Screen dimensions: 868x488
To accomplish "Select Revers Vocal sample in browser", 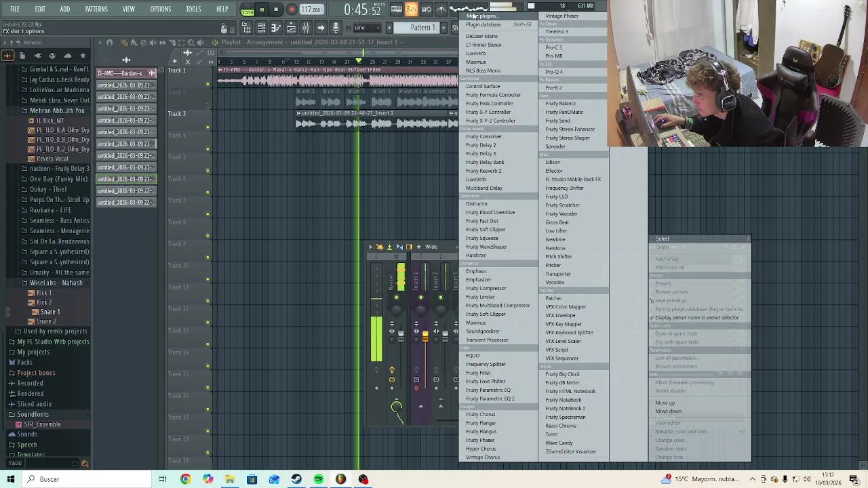I will (52, 159).
